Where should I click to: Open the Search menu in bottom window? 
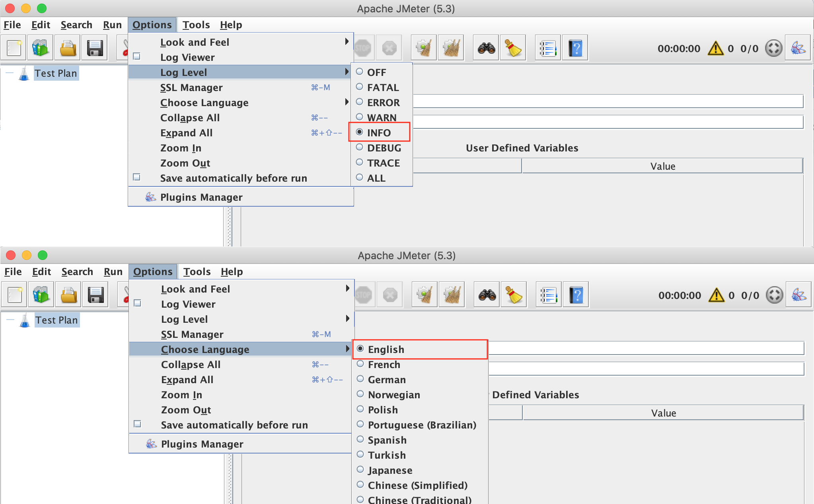coord(77,271)
